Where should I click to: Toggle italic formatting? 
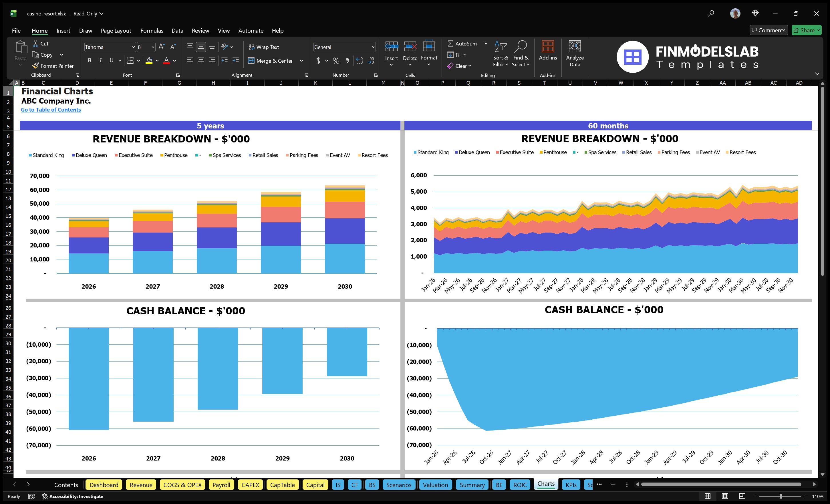click(100, 61)
